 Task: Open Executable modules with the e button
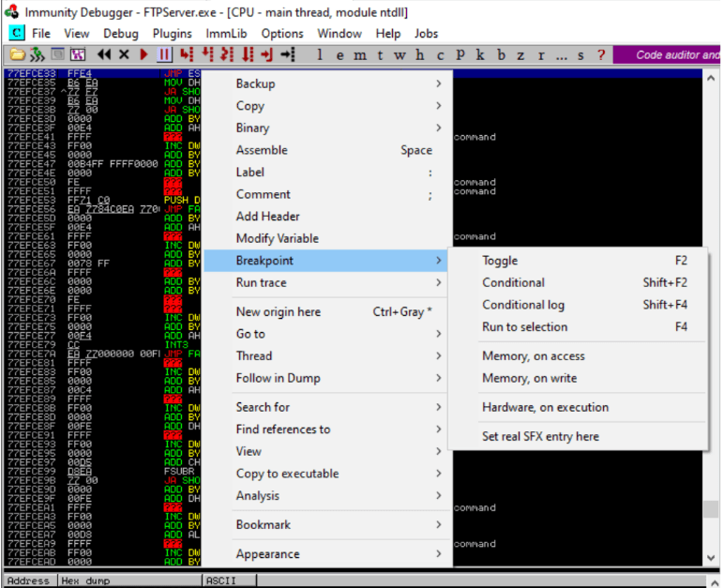(x=339, y=55)
